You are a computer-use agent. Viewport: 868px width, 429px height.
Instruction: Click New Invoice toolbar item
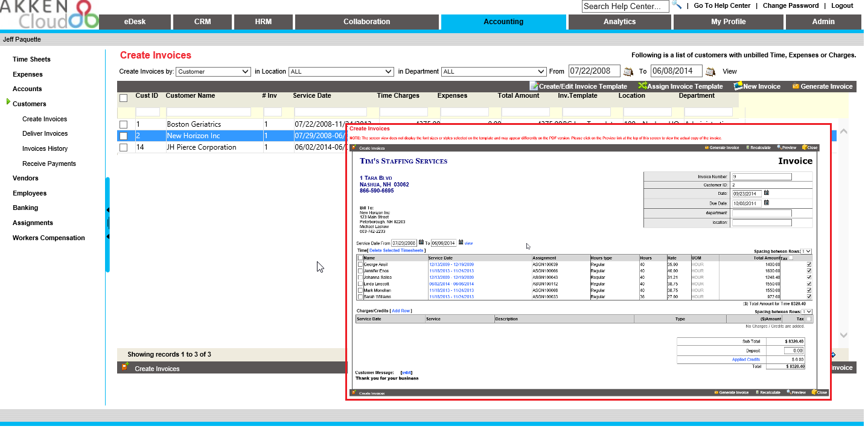(757, 86)
